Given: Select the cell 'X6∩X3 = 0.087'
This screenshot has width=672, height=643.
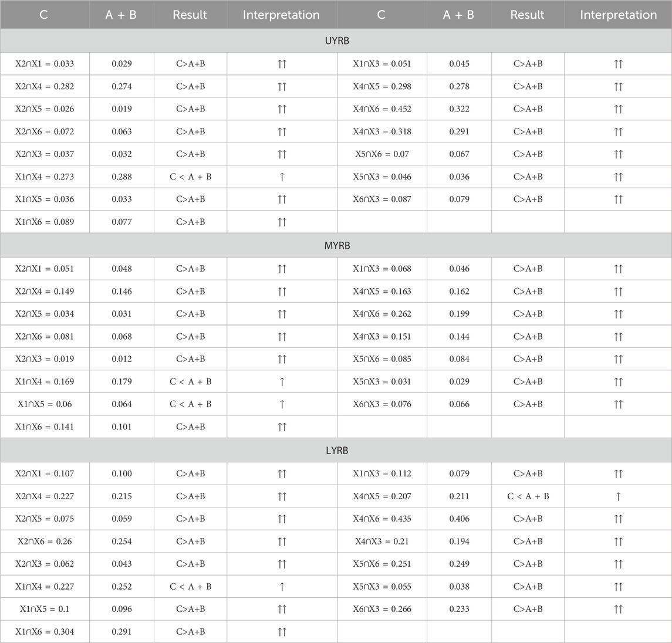Looking at the screenshot, I should (x=382, y=199).
